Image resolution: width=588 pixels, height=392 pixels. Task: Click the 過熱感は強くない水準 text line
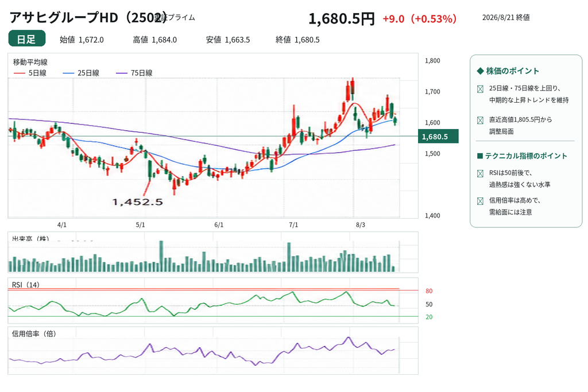(x=519, y=185)
